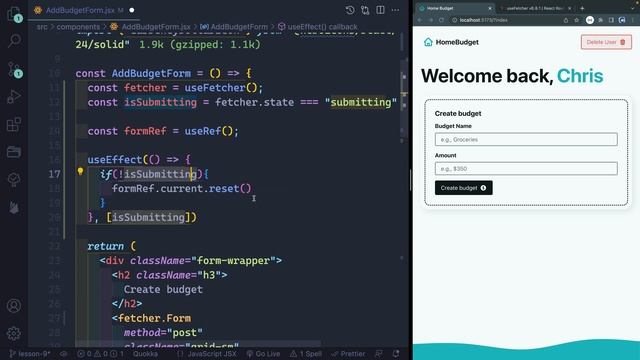640x360 pixels.
Task: Click line number 17 in the gutter
Action: (x=54, y=174)
